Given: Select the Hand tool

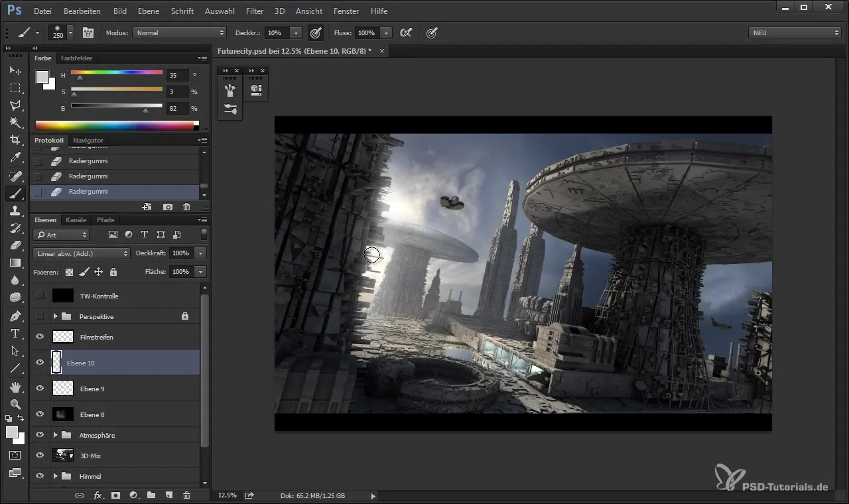Looking at the screenshot, I should [x=15, y=387].
